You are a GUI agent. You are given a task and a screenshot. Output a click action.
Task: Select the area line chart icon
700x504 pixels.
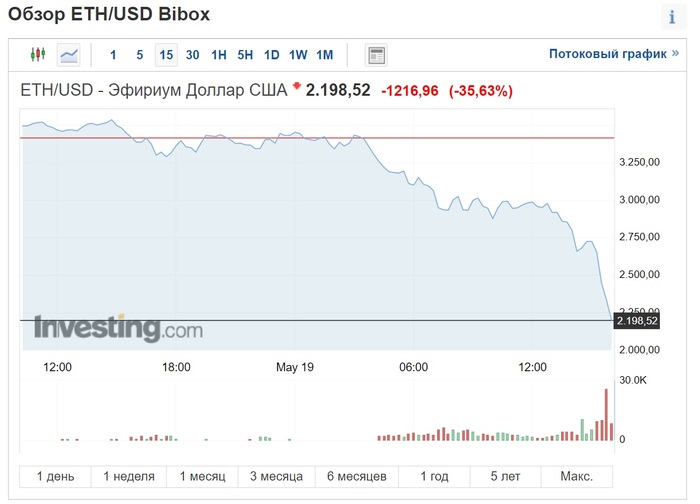(x=68, y=55)
